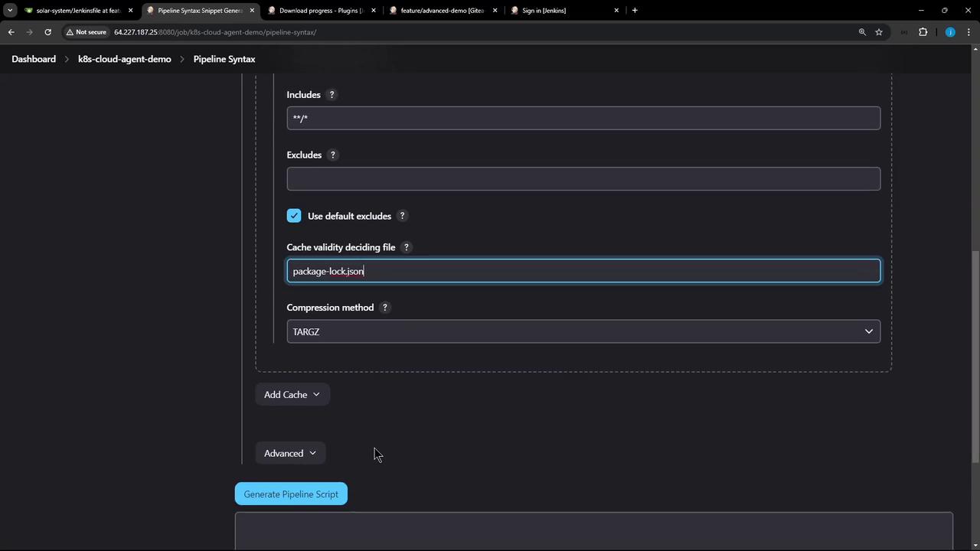This screenshot has width=980, height=551.
Task: Reload the page with browser refresh icon
Action: pyautogui.click(x=47, y=32)
